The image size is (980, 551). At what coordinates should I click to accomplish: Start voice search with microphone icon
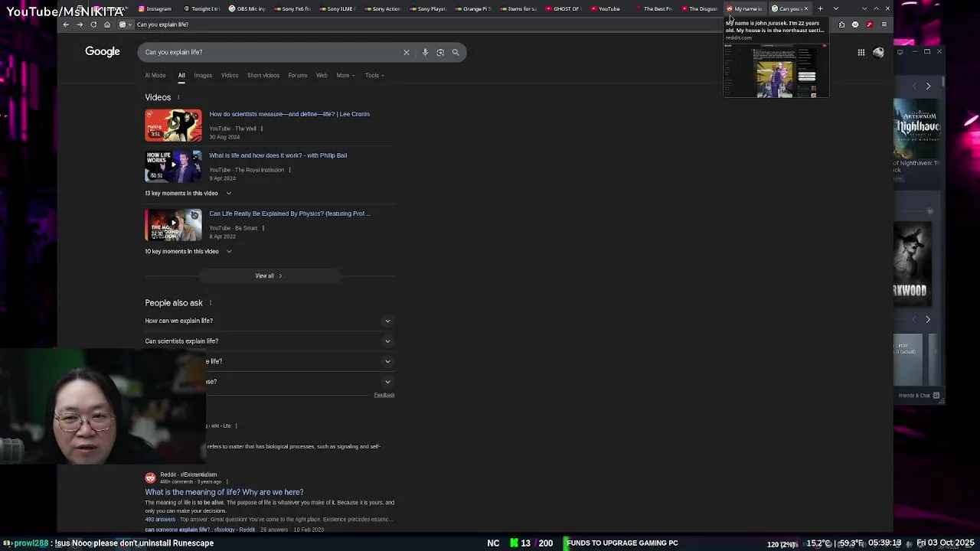(425, 52)
